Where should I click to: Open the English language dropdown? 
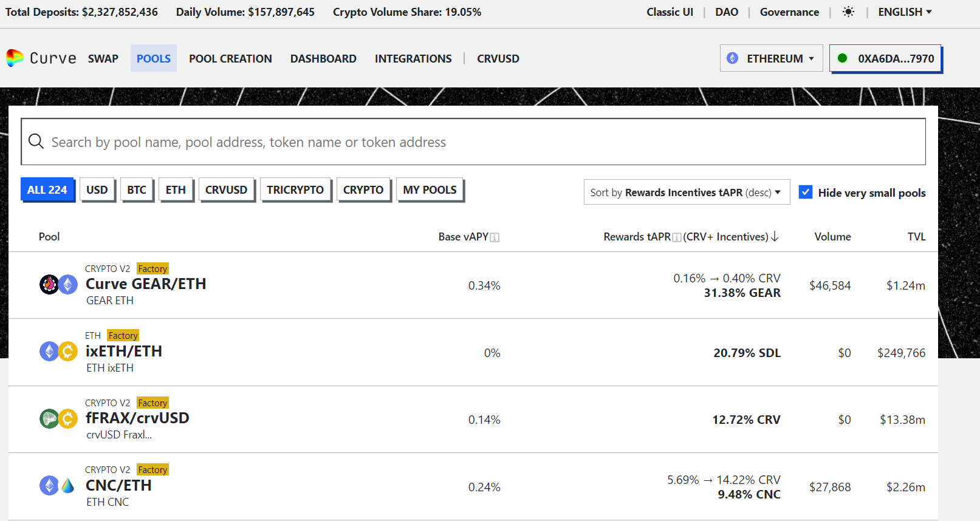[x=905, y=12]
